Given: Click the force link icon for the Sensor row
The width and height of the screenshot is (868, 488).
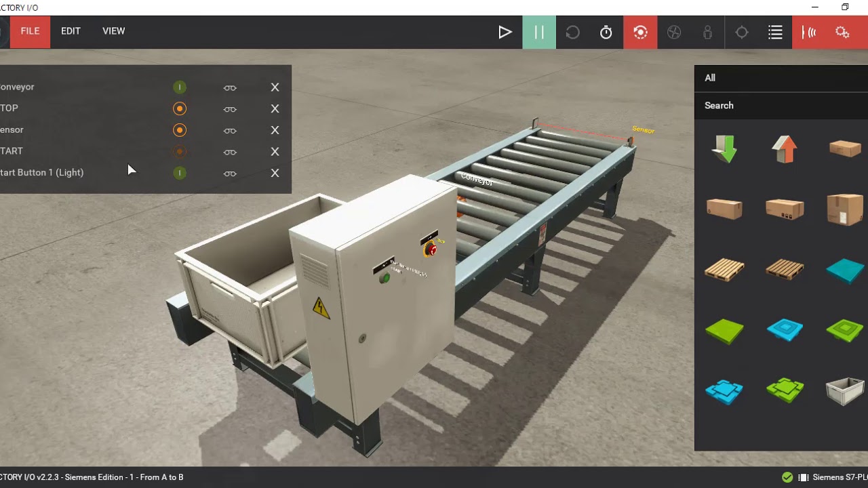Looking at the screenshot, I should click(x=230, y=131).
